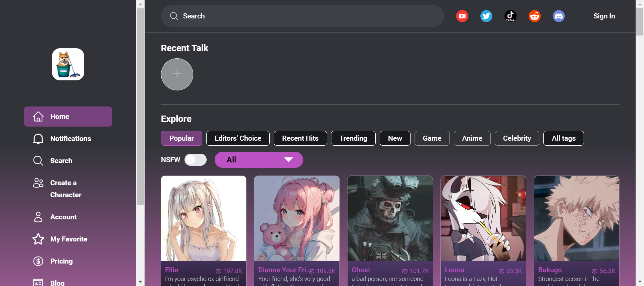
Task: Open All tags list
Action: point(563,138)
